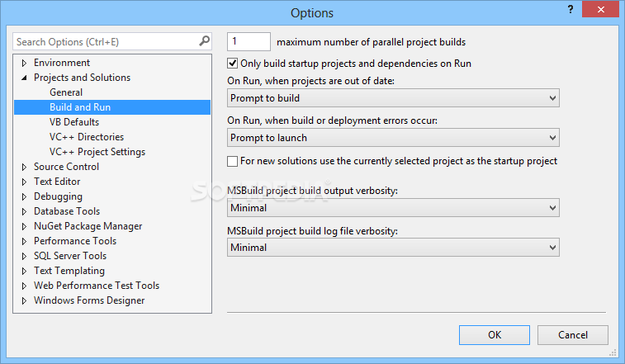Viewport: 625px width, 364px height.
Task: Expand the Environment tree node arrow
Action: point(24,63)
